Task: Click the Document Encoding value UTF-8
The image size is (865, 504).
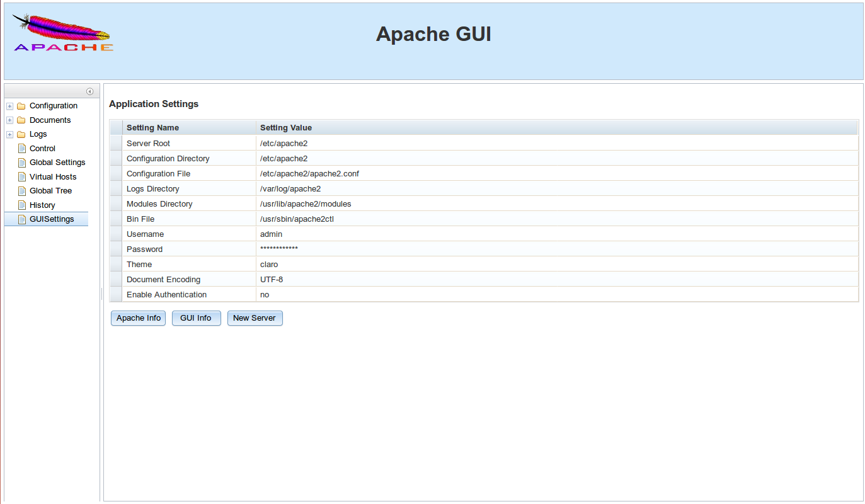Action: coord(272,280)
